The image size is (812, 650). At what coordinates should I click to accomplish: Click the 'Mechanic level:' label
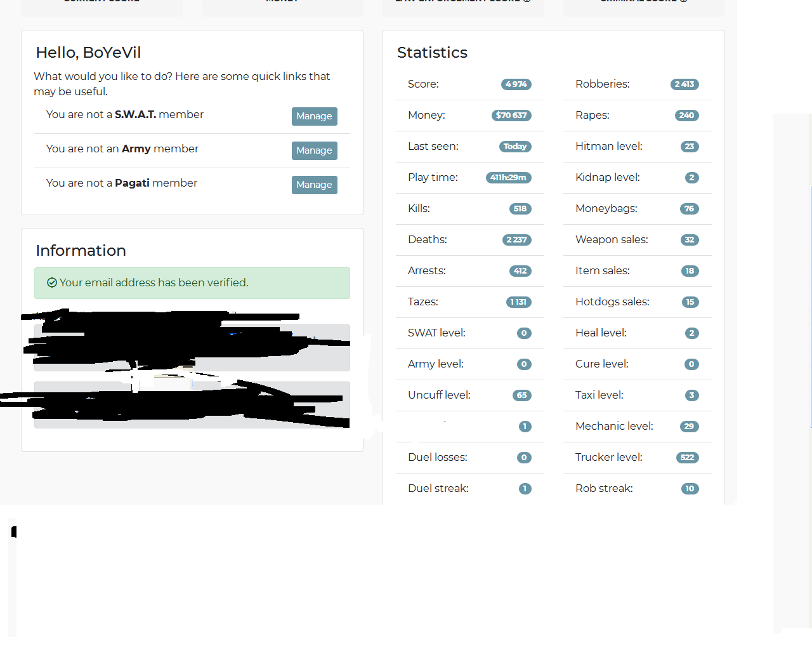[x=614, y=427]
